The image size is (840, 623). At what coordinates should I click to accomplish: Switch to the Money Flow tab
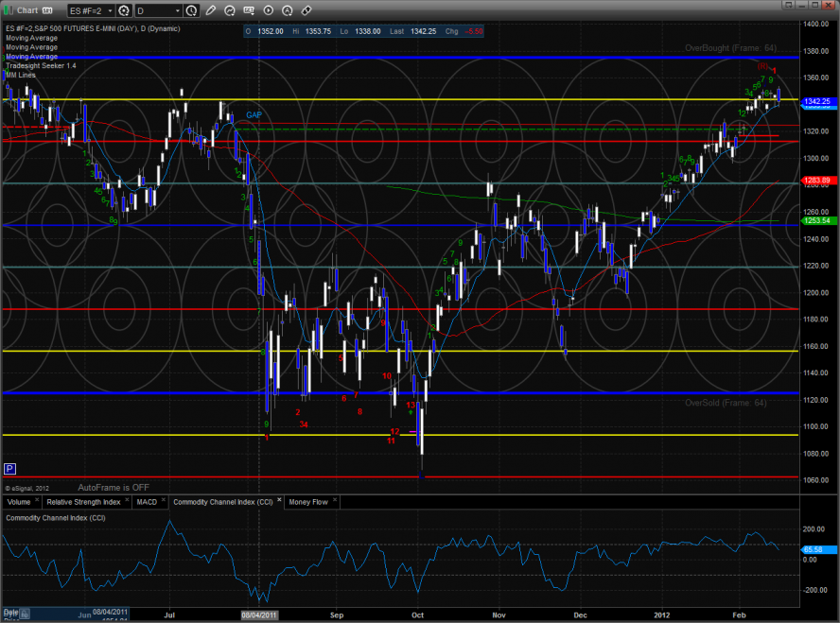coord(308,502)
